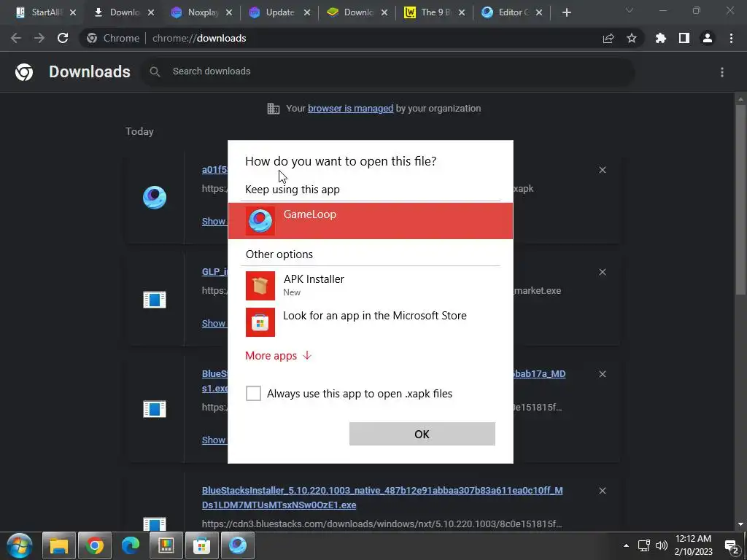Remove the GLP installer download entry
Viewport: 747px width, 560px height.
click(x=603, y=272)
